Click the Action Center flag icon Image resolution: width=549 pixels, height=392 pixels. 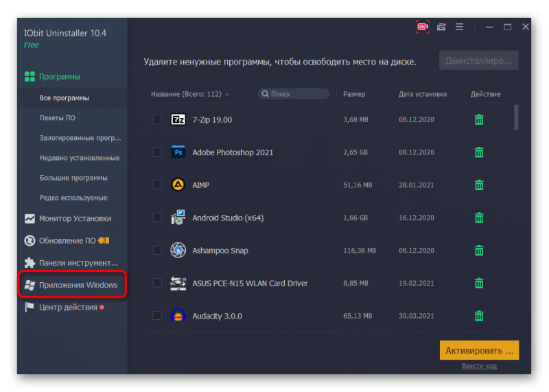(x=30, y=308)
